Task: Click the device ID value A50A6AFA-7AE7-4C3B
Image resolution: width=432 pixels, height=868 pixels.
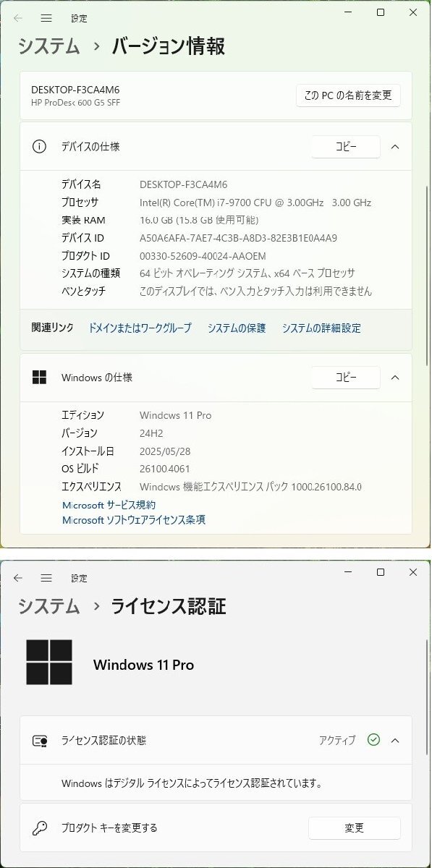Action: (x=238, y=238)
